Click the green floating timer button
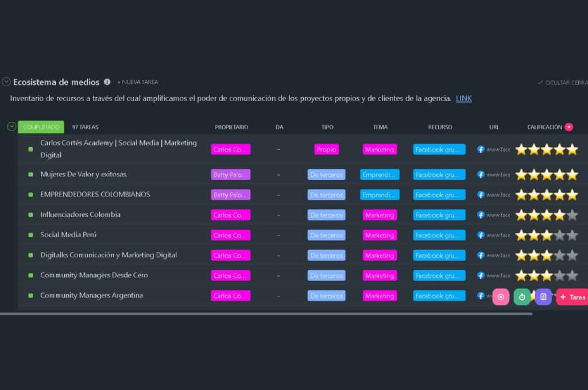This screenshot has height=390, width=588. pos(522,297)
